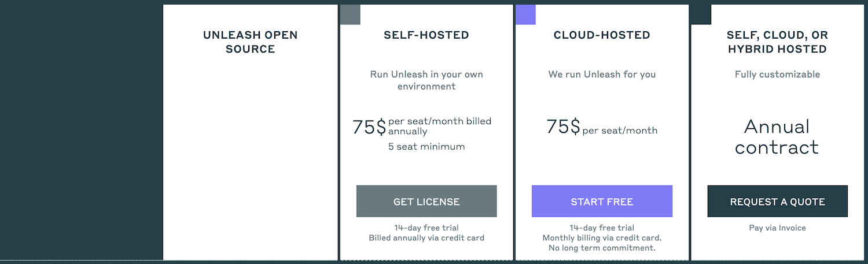Image resolution: width=868 pixels, height=264 pixels.
Task: Click the 'Pay via Invoice' note
Action: [777, 228]
